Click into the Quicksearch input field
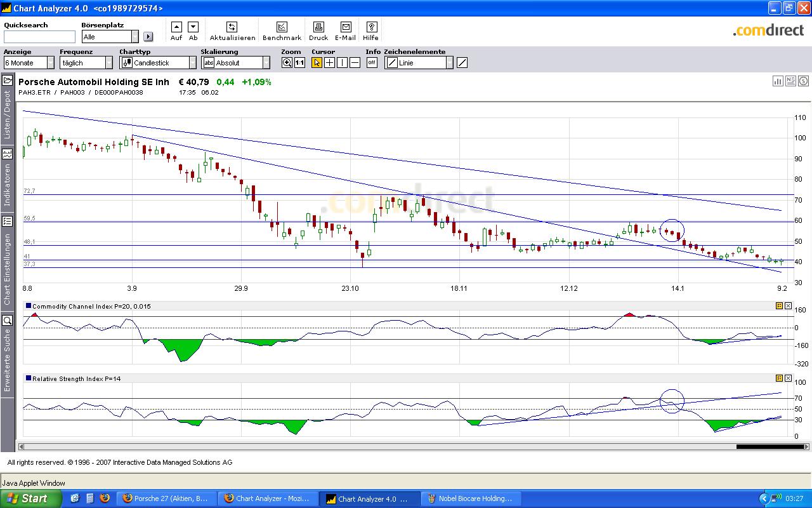The width and height of the screenshot is (812, 508). point(39,37)
